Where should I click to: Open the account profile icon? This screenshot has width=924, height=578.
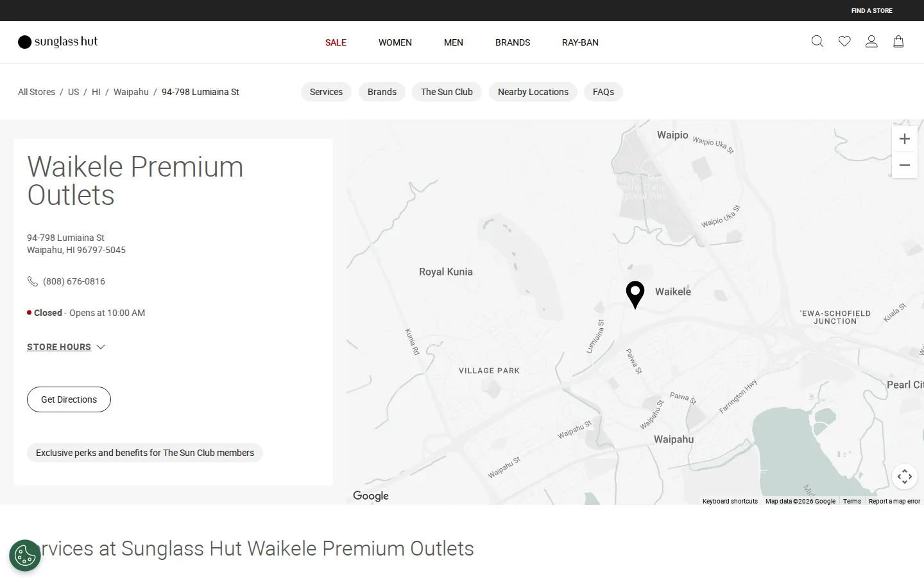coord(871,42)
